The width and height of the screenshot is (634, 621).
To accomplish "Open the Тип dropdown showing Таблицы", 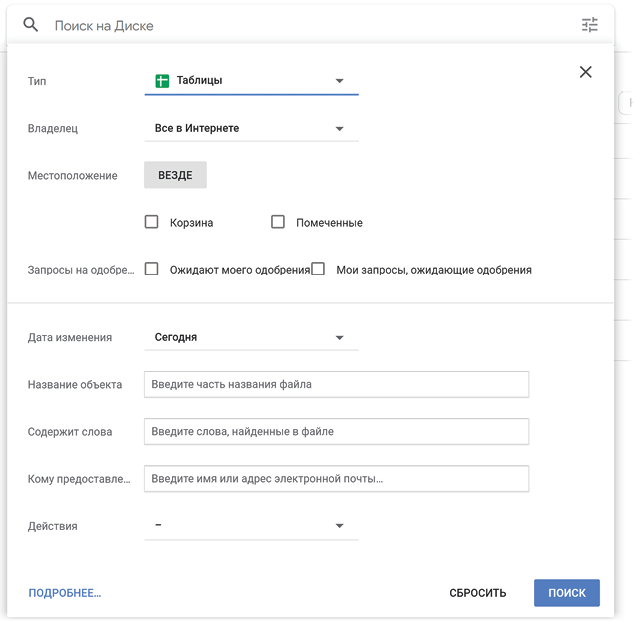I will pyautogui.click(x=251, y=81).
